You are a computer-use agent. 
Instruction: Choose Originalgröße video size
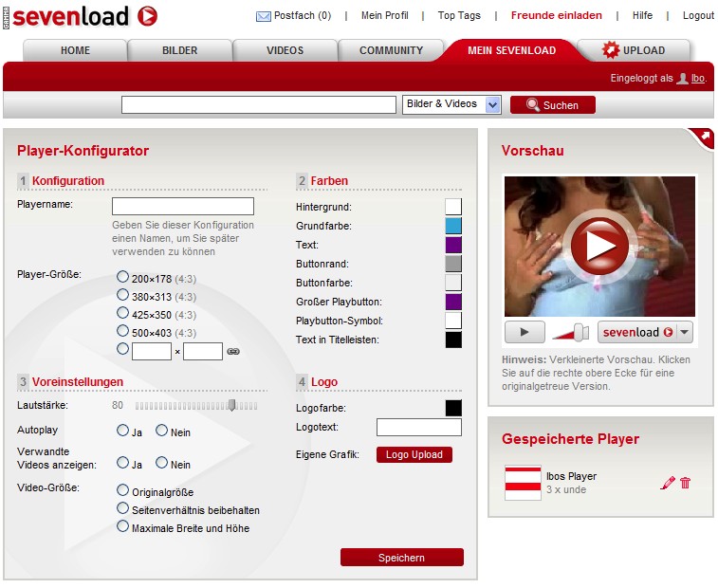click(122, 490)
